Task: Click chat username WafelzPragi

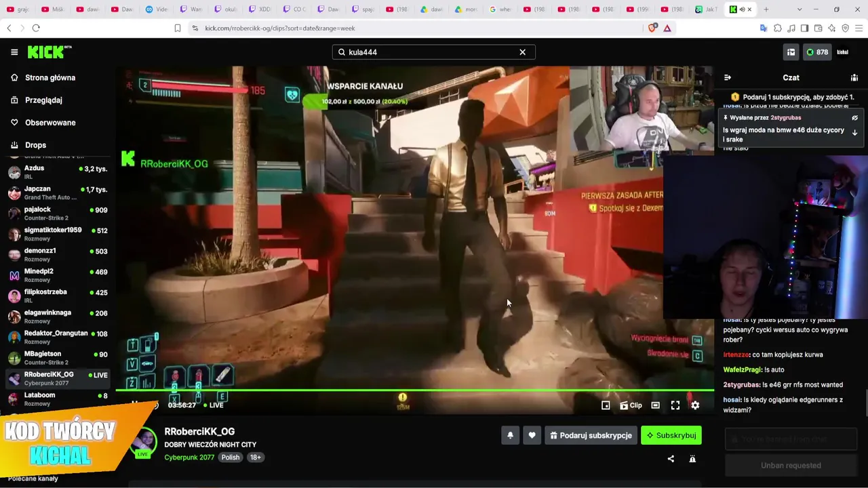Action: [x=743, y=370]
